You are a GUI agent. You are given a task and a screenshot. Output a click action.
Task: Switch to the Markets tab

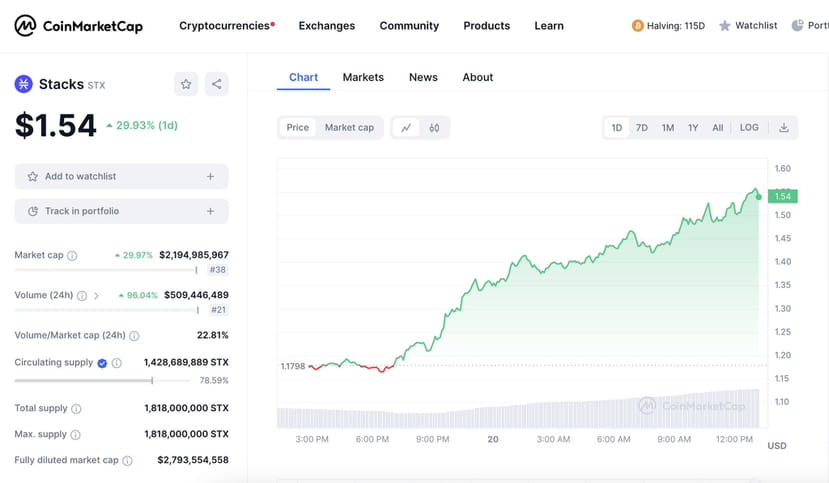[x=363, y=77]
